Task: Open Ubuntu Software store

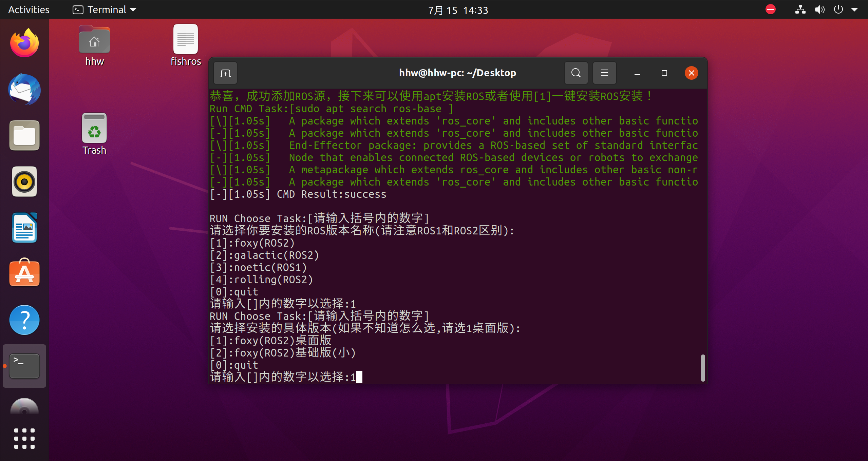Action: pyautogui.click(x=24, y=272)
